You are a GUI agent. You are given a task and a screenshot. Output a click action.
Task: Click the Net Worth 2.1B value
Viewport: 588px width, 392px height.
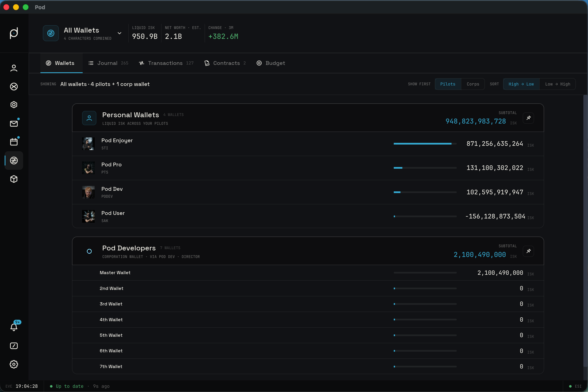pyautogui.click(x=173, y=37)
